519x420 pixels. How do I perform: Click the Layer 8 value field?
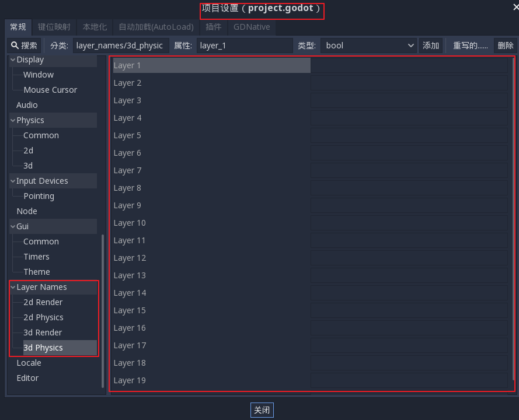[x=409, y=188]
